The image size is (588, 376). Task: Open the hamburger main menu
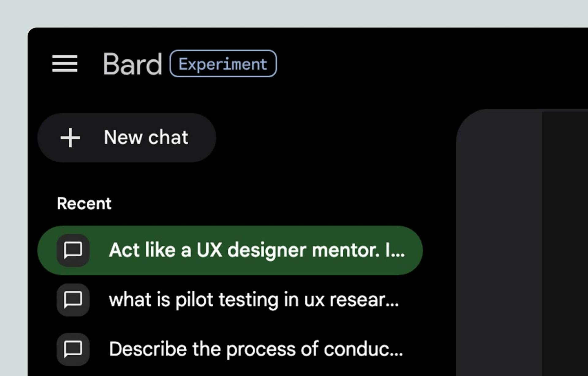click(65, 63)
